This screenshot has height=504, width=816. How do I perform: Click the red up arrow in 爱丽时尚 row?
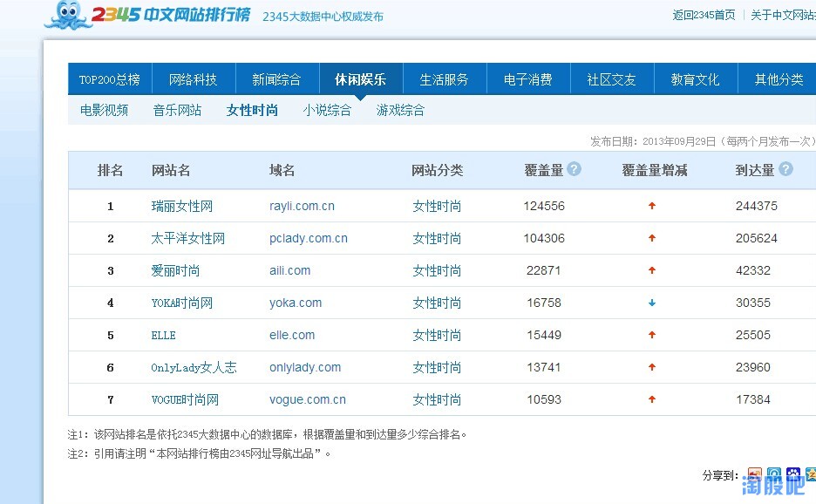point(651,270)
